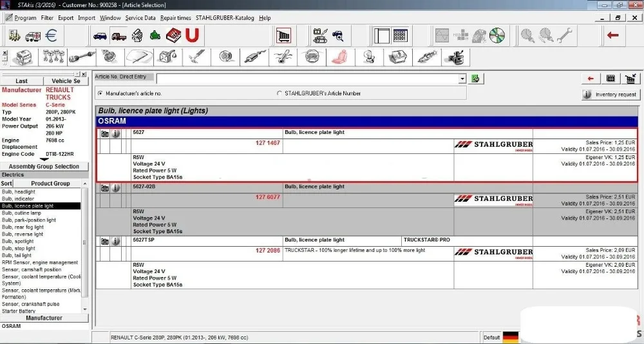Click the red U magnet icon
Viewport: 644px width, 344px height.
(x=192, y=36)
